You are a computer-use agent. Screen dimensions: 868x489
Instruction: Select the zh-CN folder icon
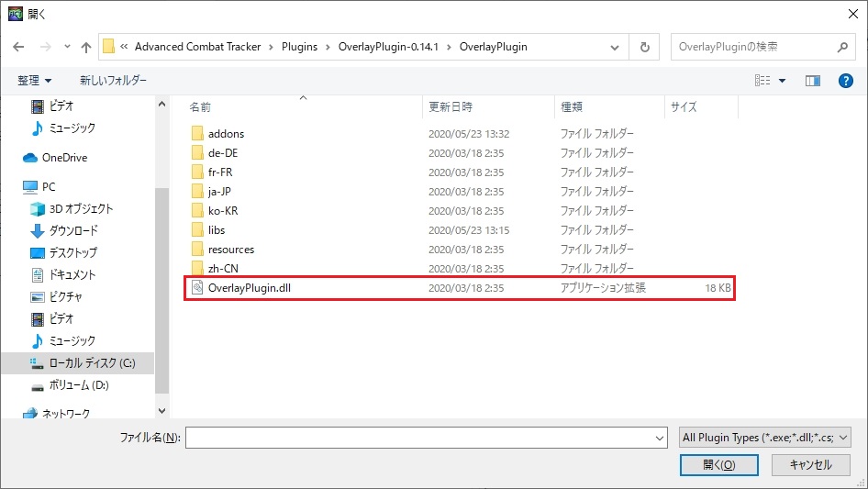coord(197,269)
